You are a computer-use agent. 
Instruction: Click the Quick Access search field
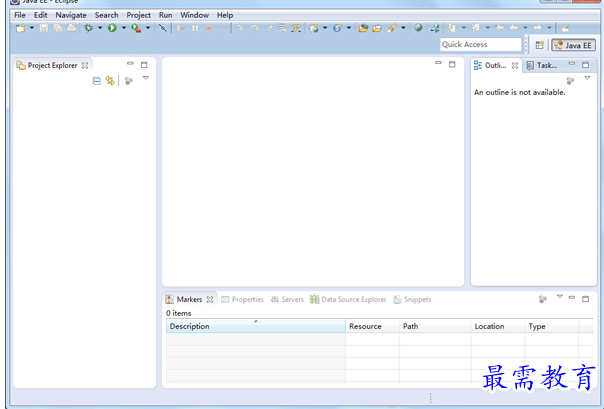481,44
